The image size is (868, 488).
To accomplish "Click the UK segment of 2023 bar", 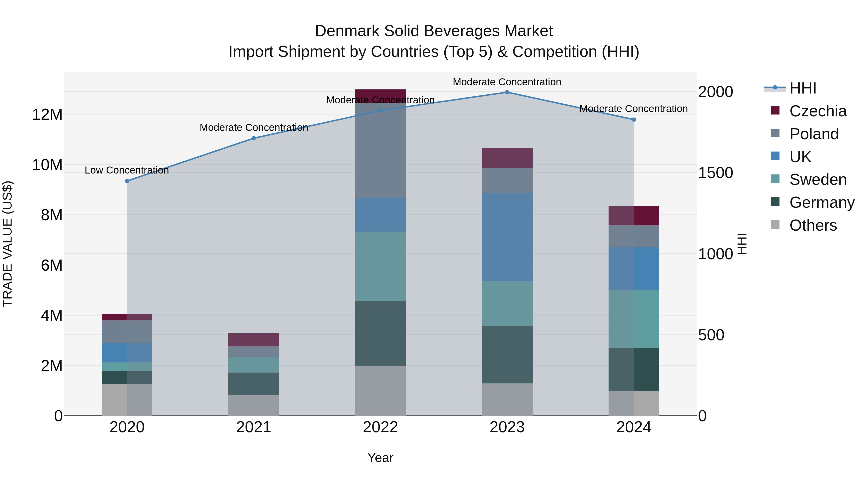I will coord(507,237).
